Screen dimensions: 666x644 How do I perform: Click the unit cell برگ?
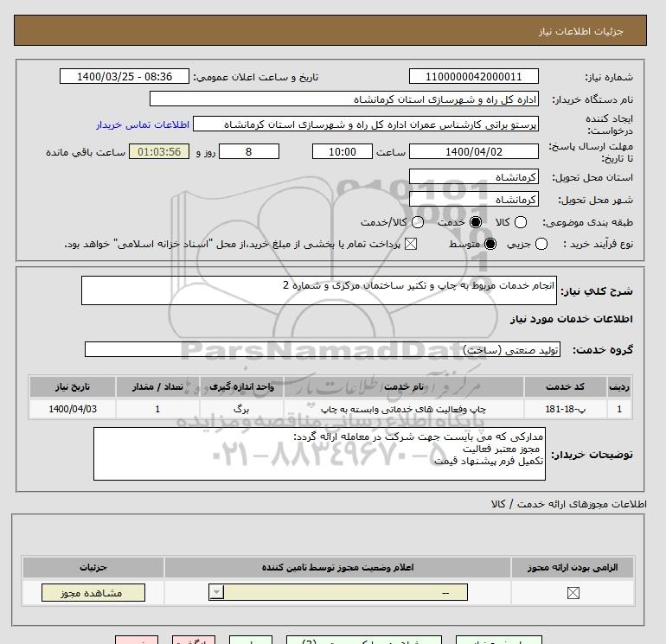(x=241, y=409)
